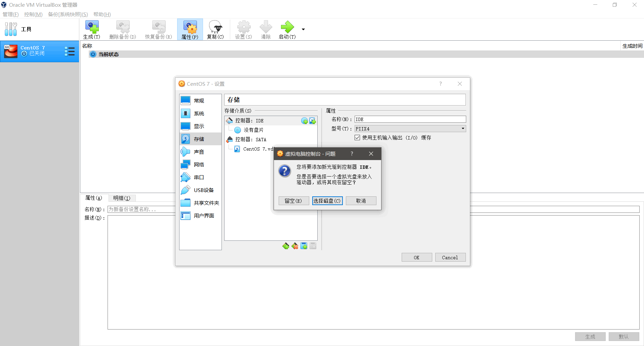Viewport: 644px width, 346px height.
Task: Open the 帮助(H) menu
Action: coord(102,14)
